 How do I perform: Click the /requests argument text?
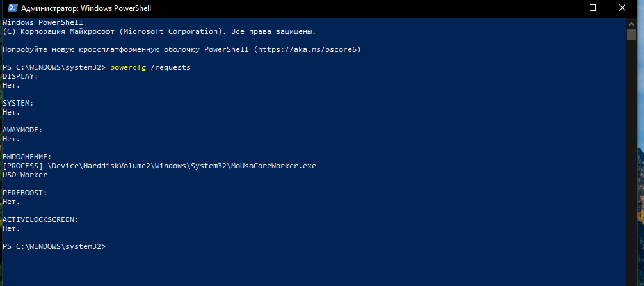coord(170,67)
